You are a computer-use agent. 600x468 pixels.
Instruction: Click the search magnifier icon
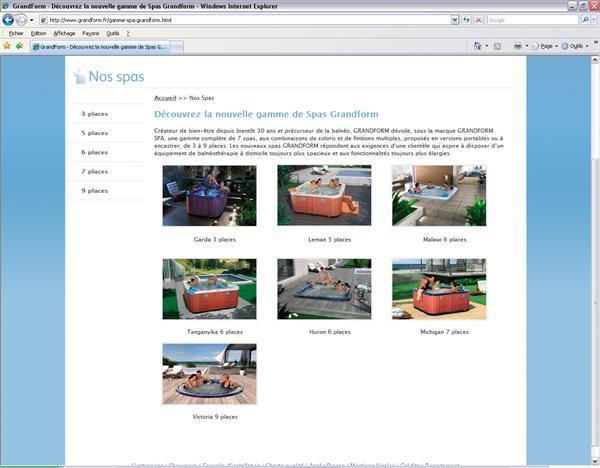click(x=585, y=20)
